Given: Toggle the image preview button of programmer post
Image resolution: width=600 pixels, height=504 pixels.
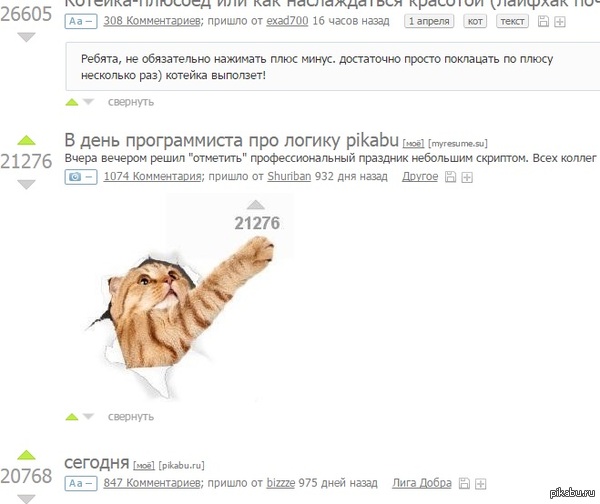Looking at the screenshot, I should point(81,177).
